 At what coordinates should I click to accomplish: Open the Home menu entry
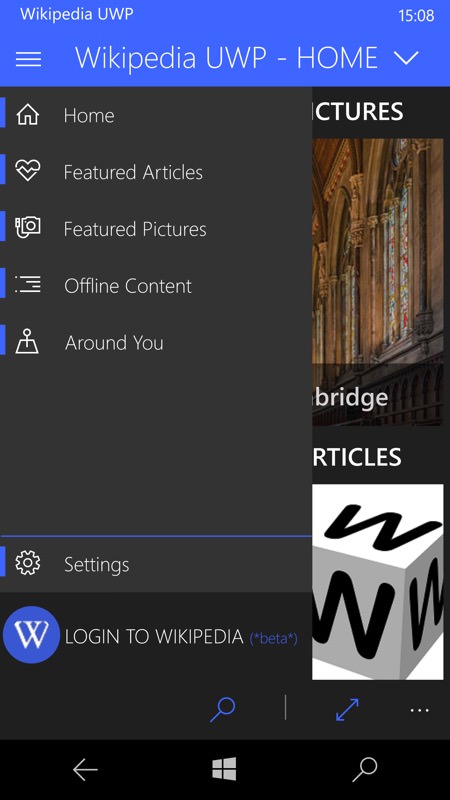[156, 115]
